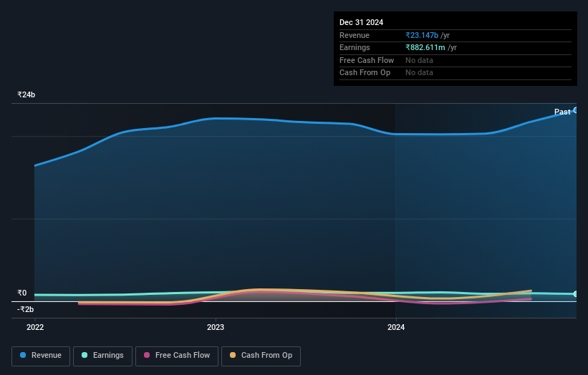Click the ₹882.611m earnings value
588x375 pixels.
click(425, 47)
